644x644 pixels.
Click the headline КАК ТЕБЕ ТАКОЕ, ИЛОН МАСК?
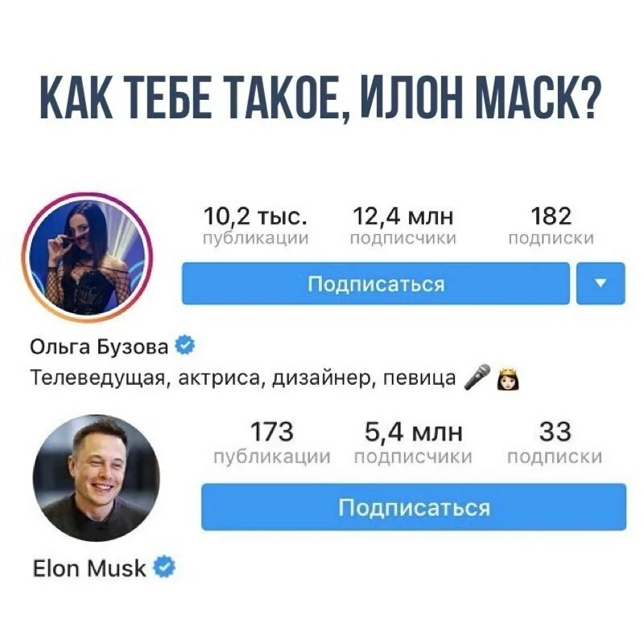tap(320, 97)
